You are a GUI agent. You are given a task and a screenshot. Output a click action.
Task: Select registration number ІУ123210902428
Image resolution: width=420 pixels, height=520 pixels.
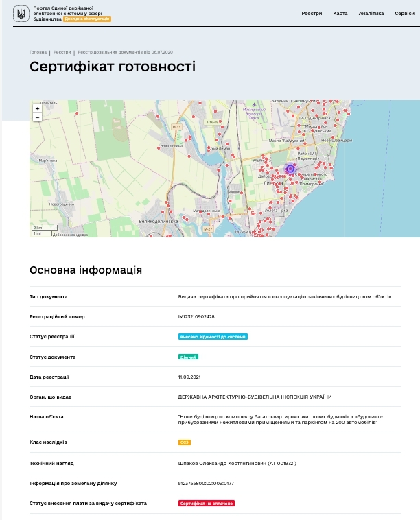(196, 317)
